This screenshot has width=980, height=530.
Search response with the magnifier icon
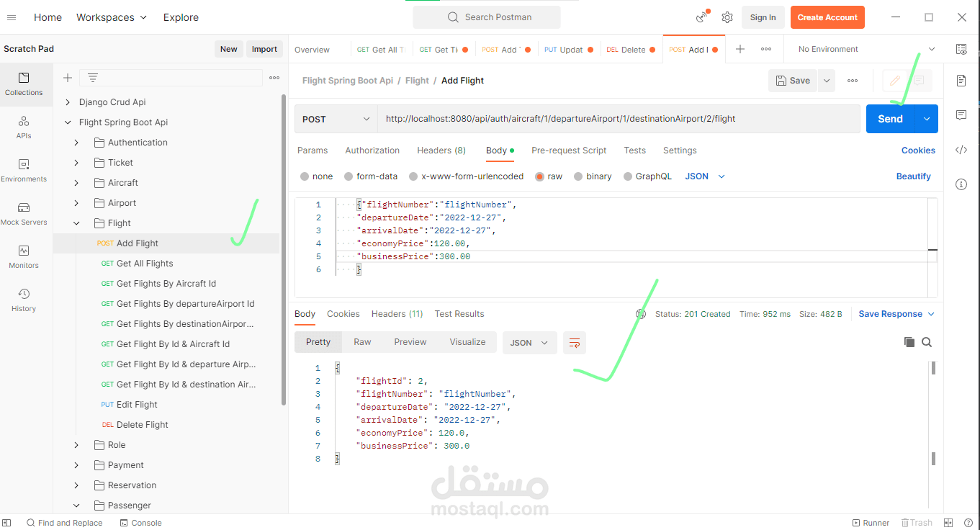point(927,342)
